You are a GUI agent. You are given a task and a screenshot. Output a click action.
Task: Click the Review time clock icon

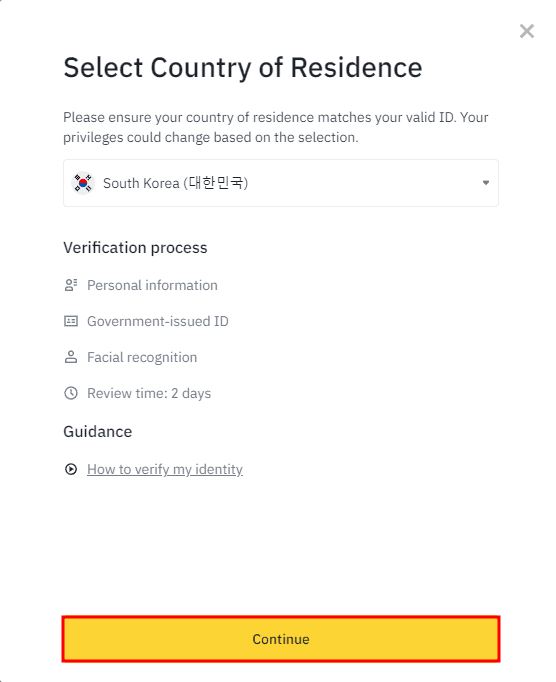tap(70, 393)
